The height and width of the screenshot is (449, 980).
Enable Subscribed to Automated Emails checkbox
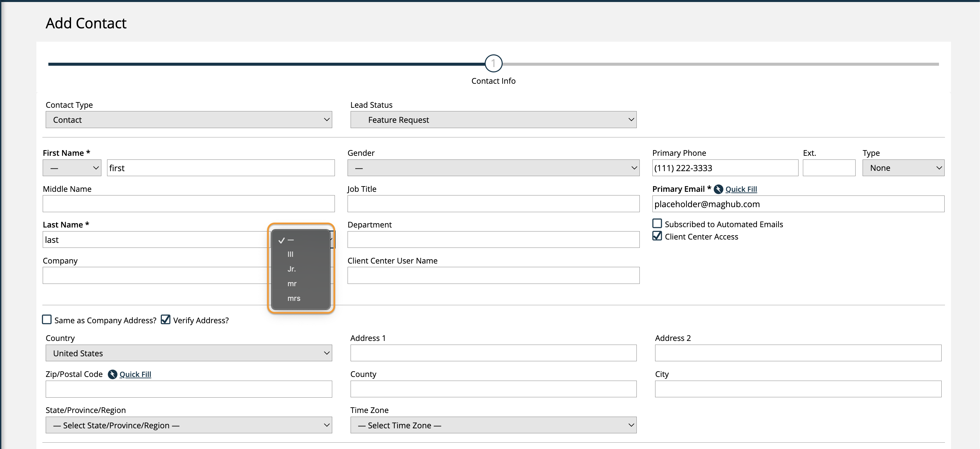click(x=657, y=224)
